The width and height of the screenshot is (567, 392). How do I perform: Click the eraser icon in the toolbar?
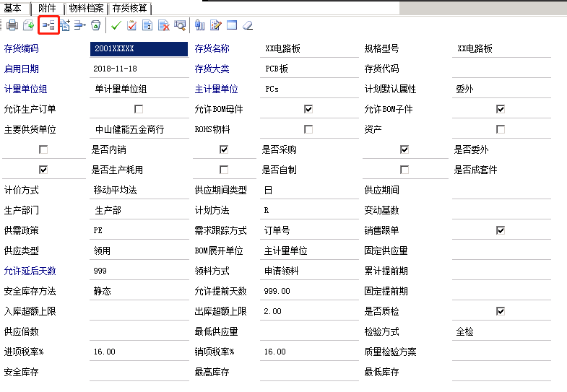(248, 25)
